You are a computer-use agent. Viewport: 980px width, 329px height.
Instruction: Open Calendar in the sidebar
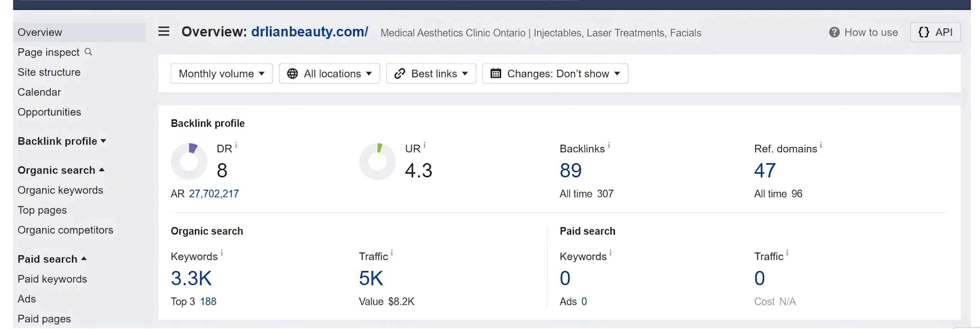(x=39, y=92)
